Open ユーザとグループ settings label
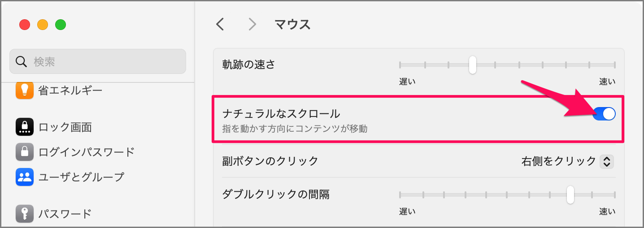Viewport: 644px width, 228px height. pyautogui.click(x=81, y=177)
